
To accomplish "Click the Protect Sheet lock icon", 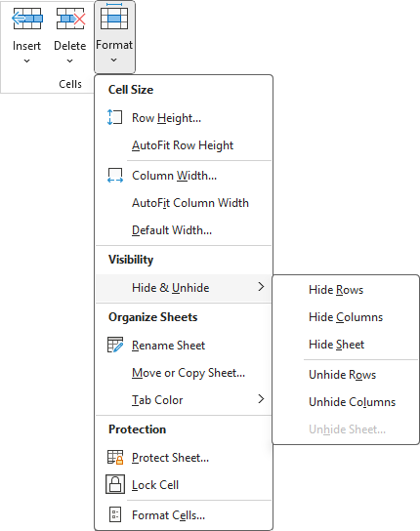I will click(115, 457).
